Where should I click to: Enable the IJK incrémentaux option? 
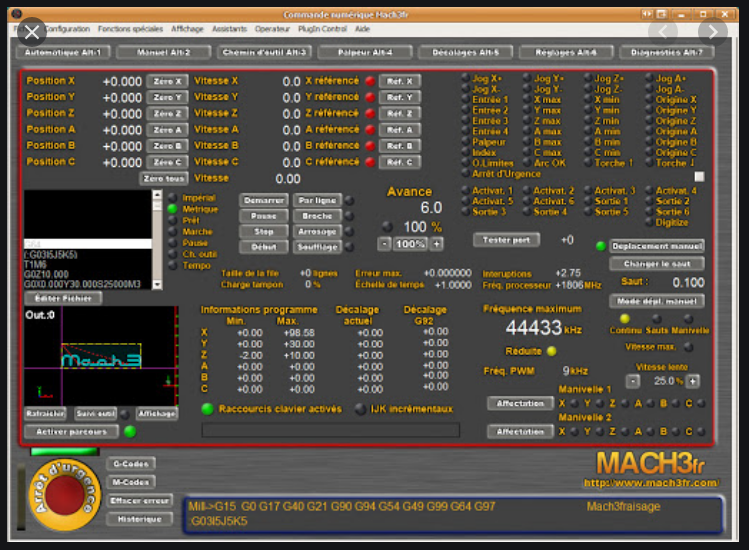[361, 408]
